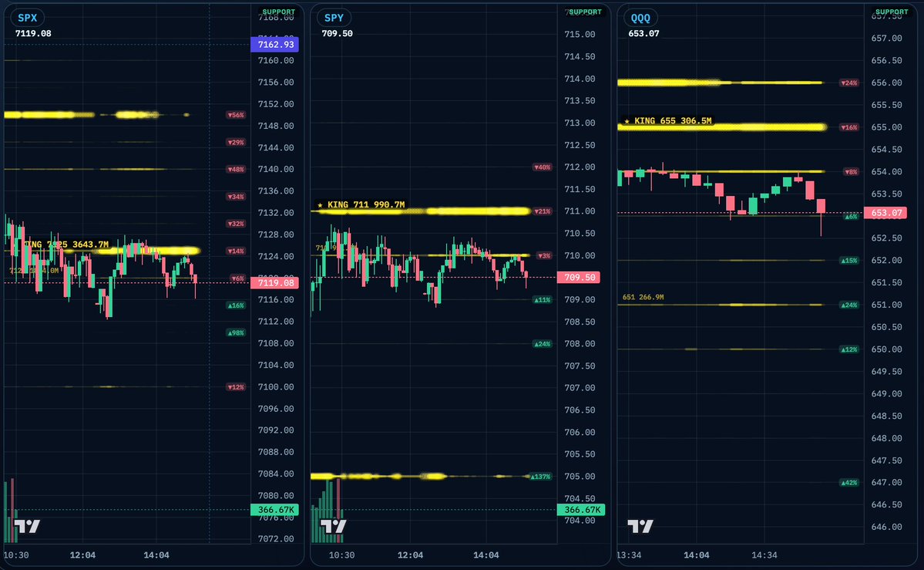Screen dimensions: 924x570
Task: Click the SUPPORT label in the SPY panel
Action: pyautogui.click(x=585, y=12)
